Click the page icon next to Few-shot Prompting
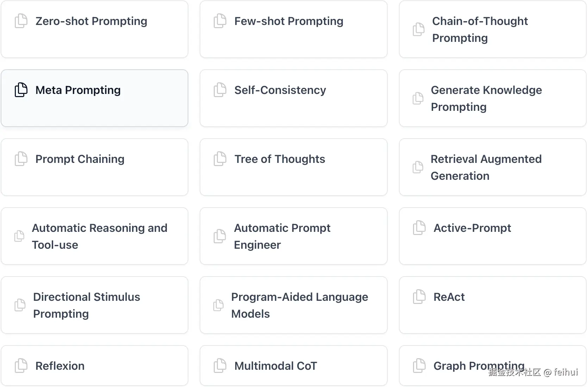The image size is (588, 387). [220, 21]
